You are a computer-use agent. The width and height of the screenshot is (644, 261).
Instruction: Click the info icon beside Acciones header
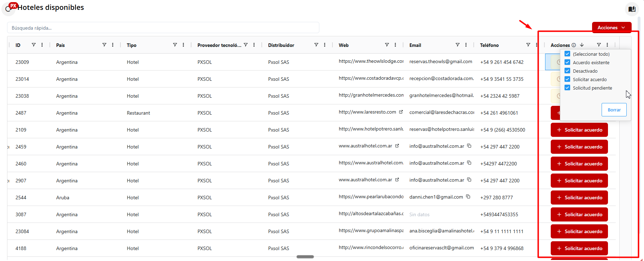point(574,45)
